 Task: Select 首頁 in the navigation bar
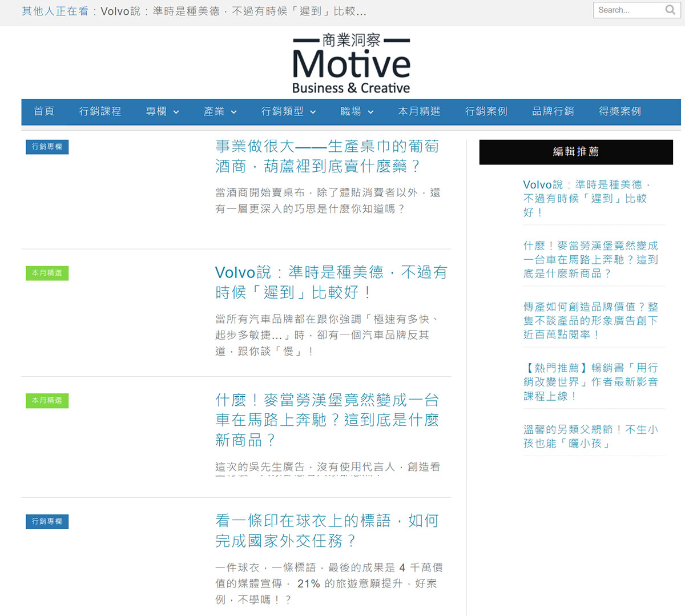(44, 112)
